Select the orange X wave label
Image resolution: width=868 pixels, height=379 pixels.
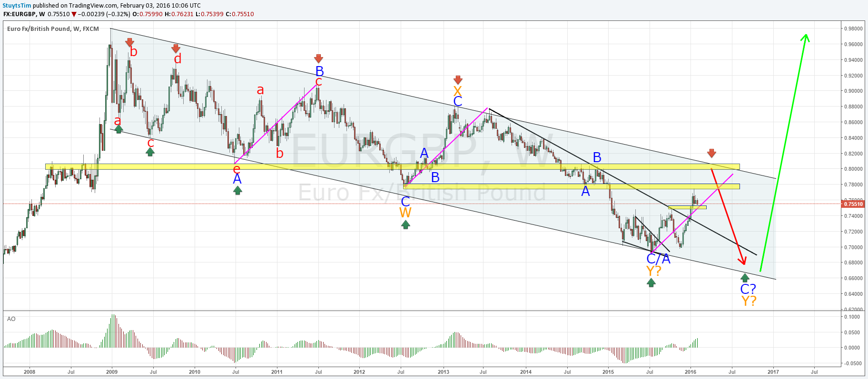pos(458,91)
